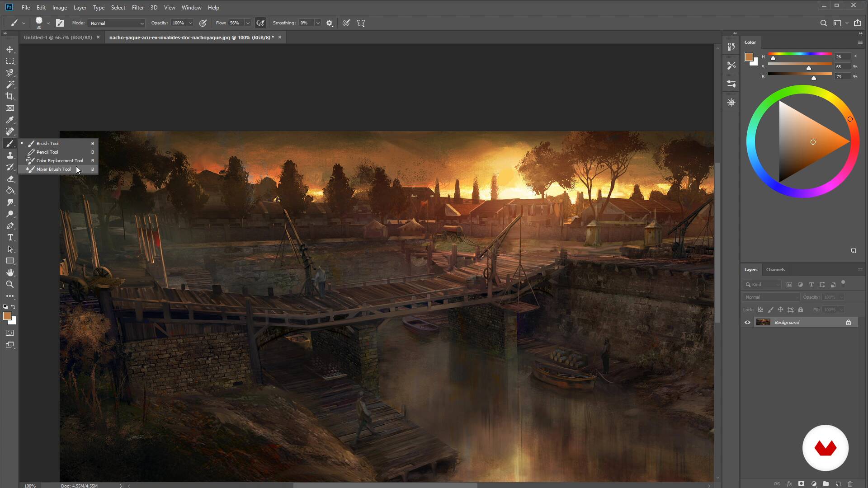Screen dimensions: 868x488
Task: Toggle symmetry paint options
Action: [361, 23]
